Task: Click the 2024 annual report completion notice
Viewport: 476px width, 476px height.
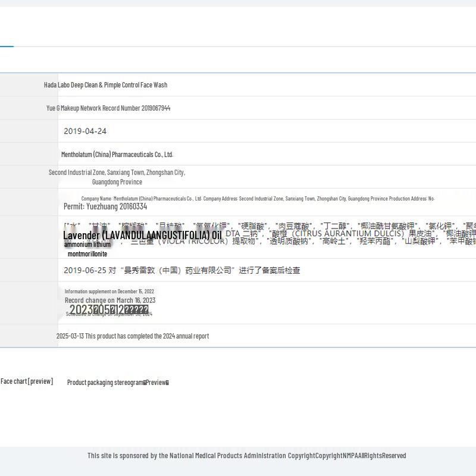Action: point(133,336)
